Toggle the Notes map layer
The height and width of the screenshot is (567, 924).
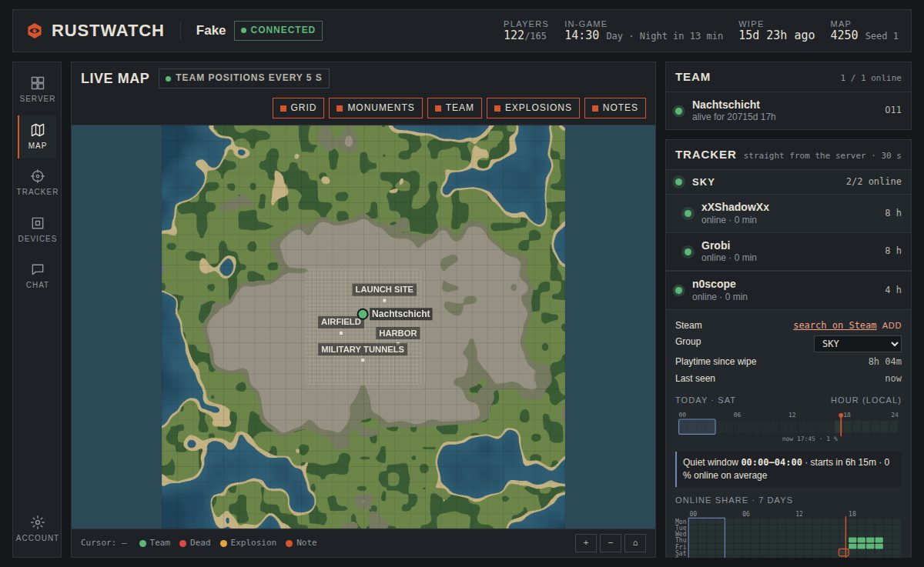pos(615,108)
